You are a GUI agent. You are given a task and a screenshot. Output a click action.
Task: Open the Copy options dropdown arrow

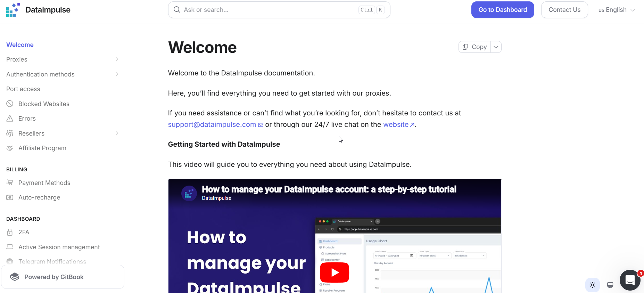pyautogui.click(x=496, y=47)
